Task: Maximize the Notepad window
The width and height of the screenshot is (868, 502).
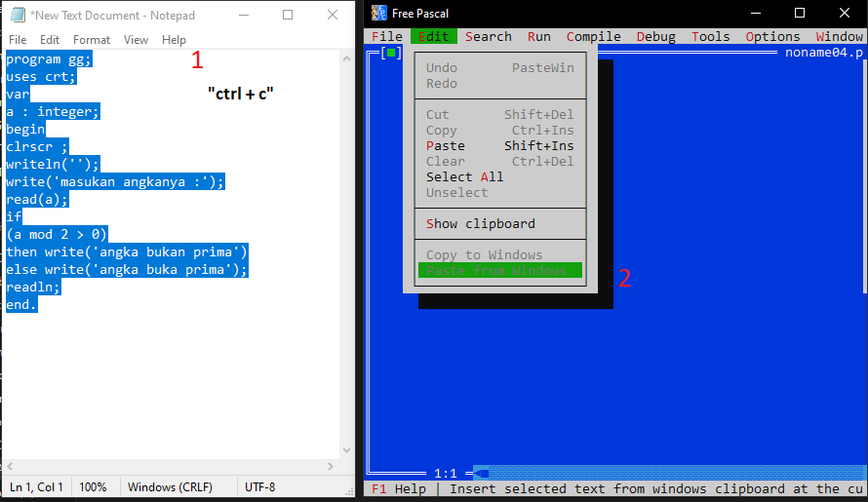Action: (288, 15)
